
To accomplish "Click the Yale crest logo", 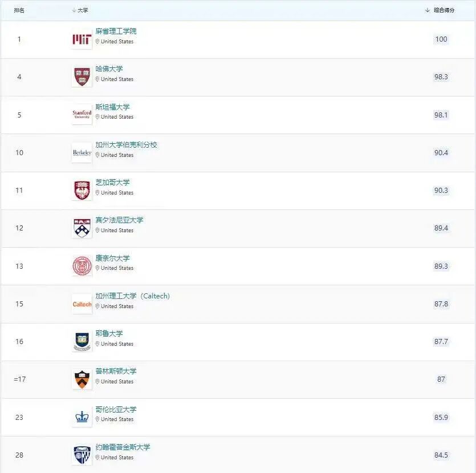I will tap(82, 342).
